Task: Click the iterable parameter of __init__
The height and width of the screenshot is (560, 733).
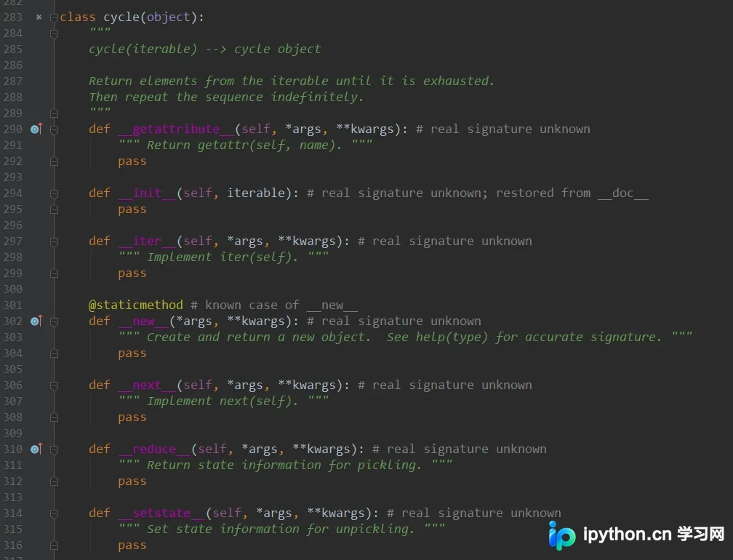Action: coord(256,193)
